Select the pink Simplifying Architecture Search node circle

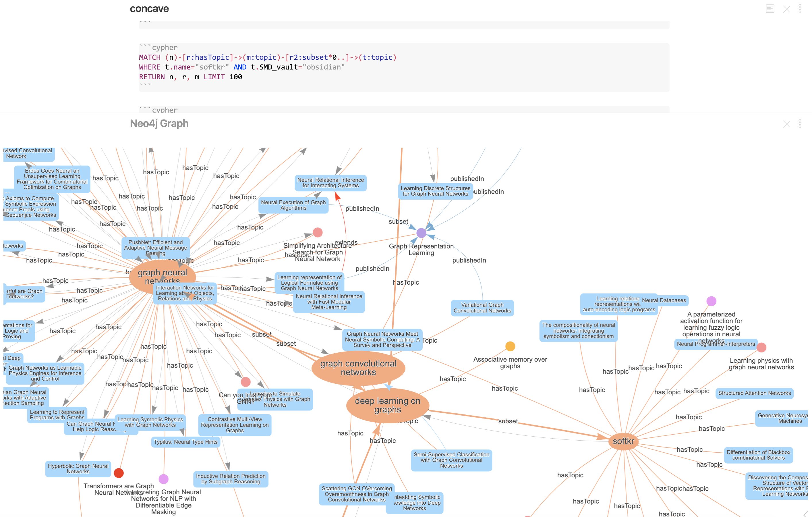click(x=317, y=232)
